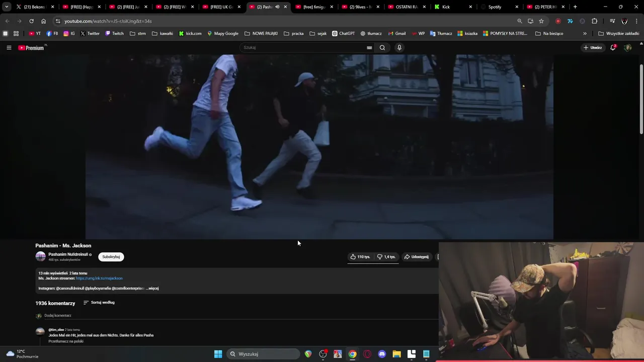Open the ChatGPT bookmark
Screen dimensions: 644x362
coord(343,34)
